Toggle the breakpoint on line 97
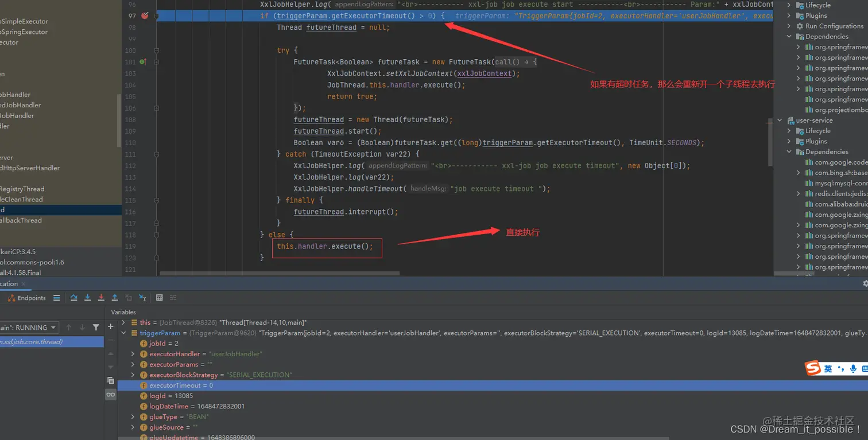 145,15
